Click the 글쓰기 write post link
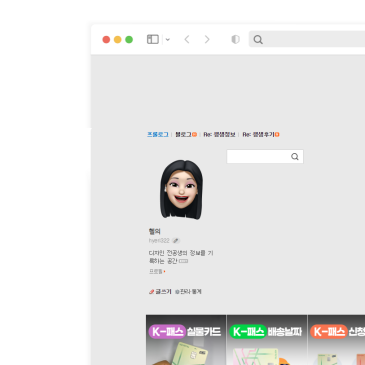 pyautogui.click(x=160, y=292)
